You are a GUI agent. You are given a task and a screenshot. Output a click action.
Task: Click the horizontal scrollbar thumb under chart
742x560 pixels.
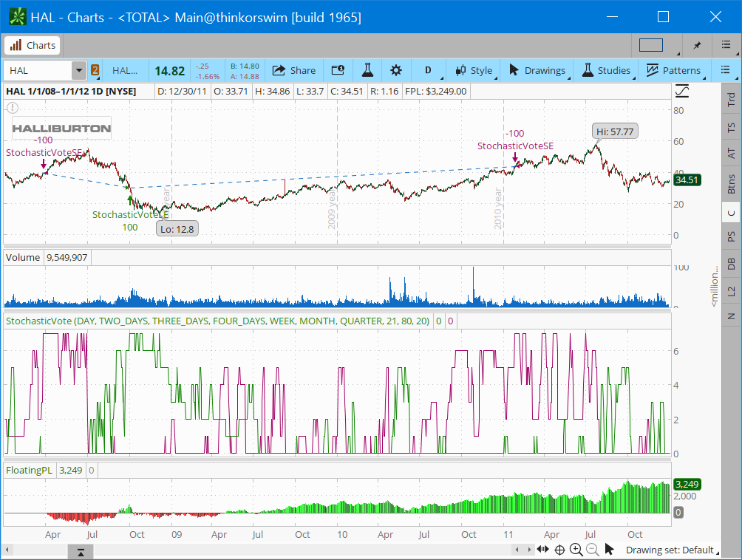pyautogui.click(x=81, y=550)
